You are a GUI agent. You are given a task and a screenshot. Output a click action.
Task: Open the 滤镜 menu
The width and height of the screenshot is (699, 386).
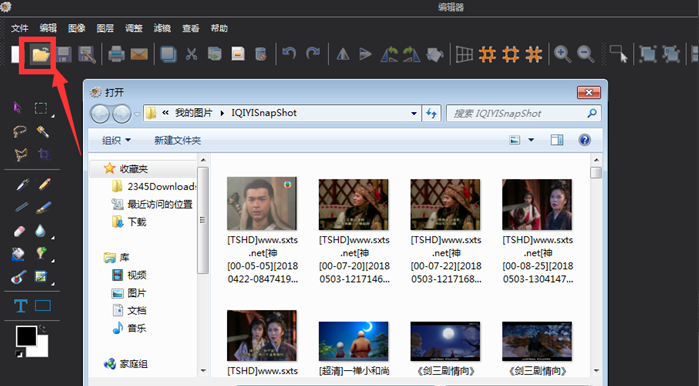click(x=162, y=28)
